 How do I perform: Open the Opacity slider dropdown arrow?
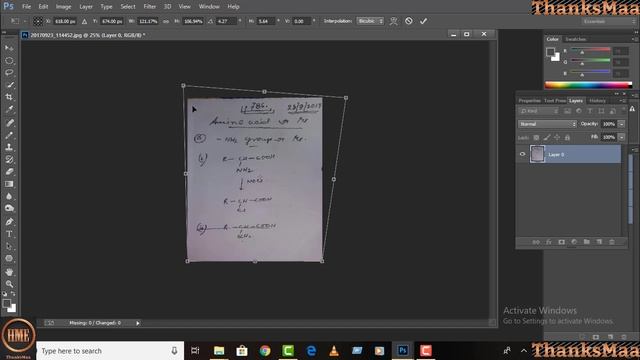[622, 124]
